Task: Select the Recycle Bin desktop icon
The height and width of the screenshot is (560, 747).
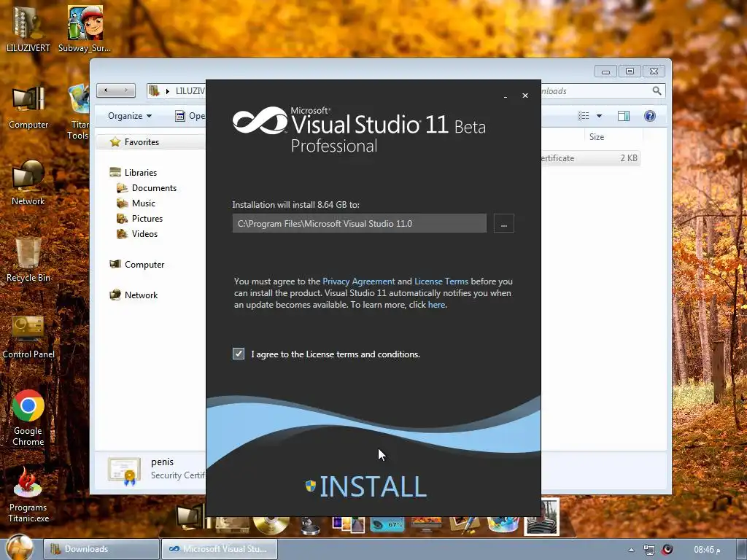Action: [x=28, y=260]
